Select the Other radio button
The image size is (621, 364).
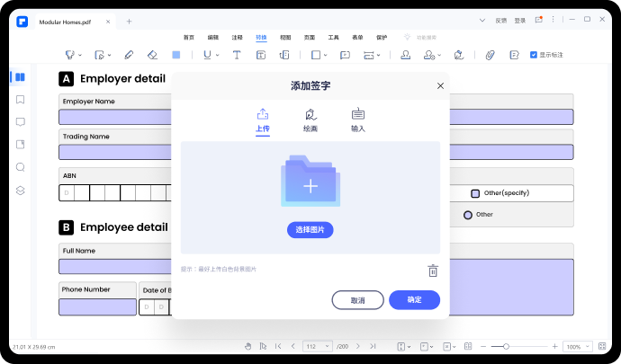point(468,215)
